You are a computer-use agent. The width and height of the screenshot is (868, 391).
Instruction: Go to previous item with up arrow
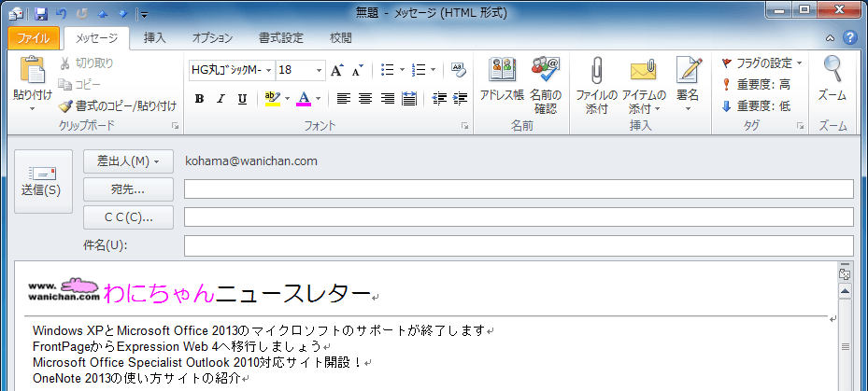[104, 13]
